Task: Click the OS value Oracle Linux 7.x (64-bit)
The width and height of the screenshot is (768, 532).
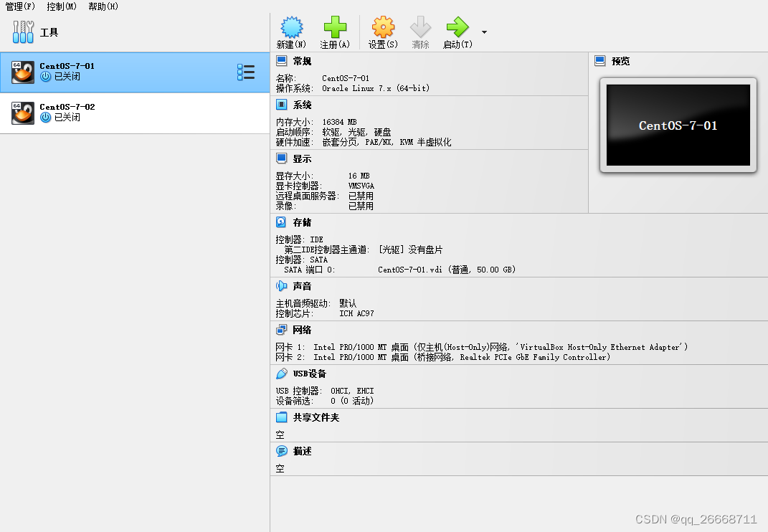Action: (x=376, y=88)
